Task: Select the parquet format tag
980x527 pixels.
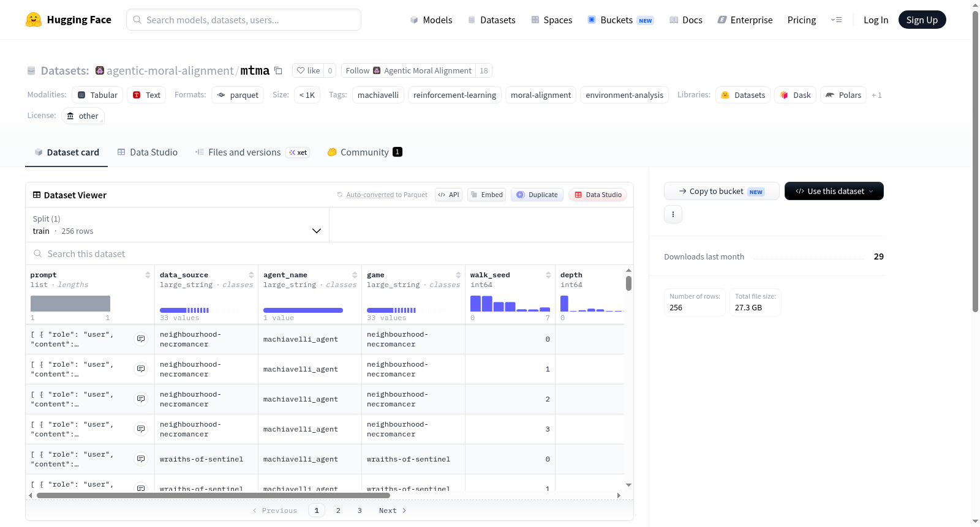Action: (238, 95)
